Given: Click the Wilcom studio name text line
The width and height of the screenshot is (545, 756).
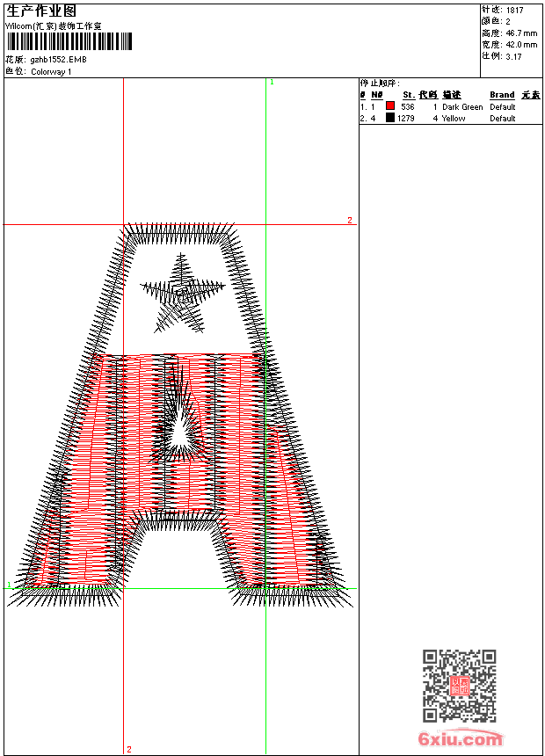Looking at the screenshot, I should click(54, 26).
